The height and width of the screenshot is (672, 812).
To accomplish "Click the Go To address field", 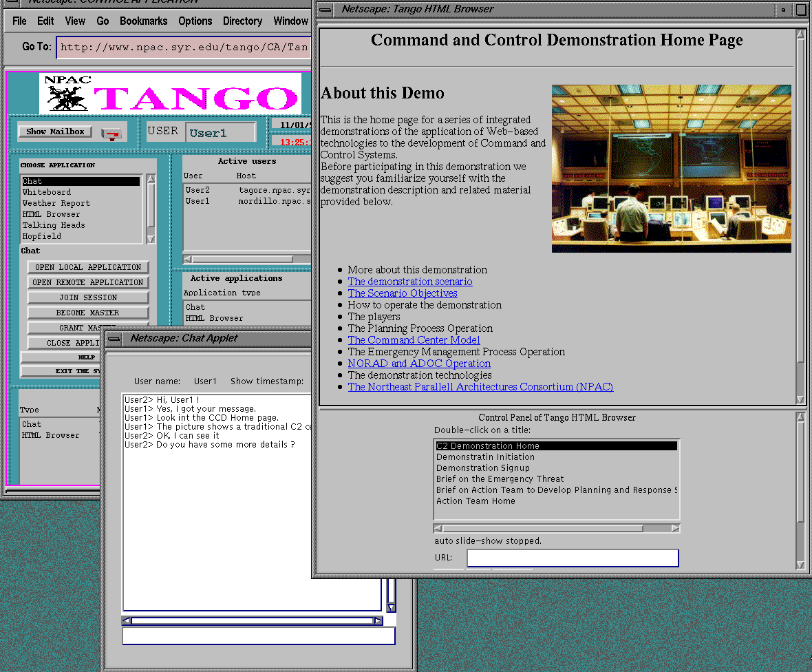I will point(183,47).
